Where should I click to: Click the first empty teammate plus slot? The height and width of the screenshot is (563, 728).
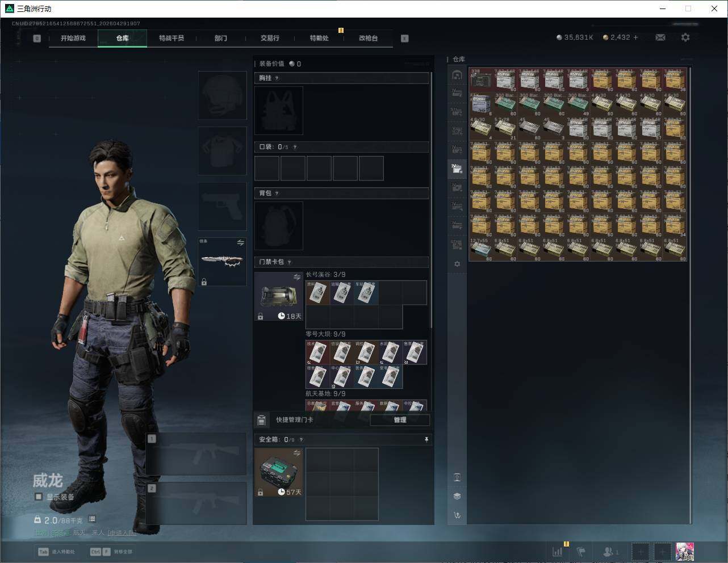[641, 551]
